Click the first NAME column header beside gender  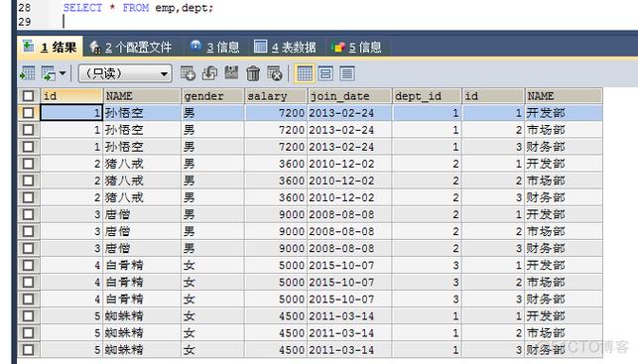click(x=142, y=96)
